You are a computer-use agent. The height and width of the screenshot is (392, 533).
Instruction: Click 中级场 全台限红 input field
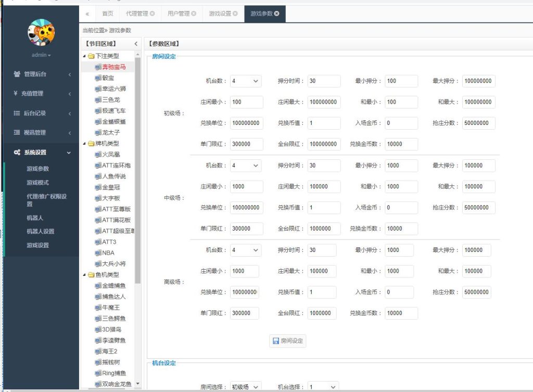point(324,229)
